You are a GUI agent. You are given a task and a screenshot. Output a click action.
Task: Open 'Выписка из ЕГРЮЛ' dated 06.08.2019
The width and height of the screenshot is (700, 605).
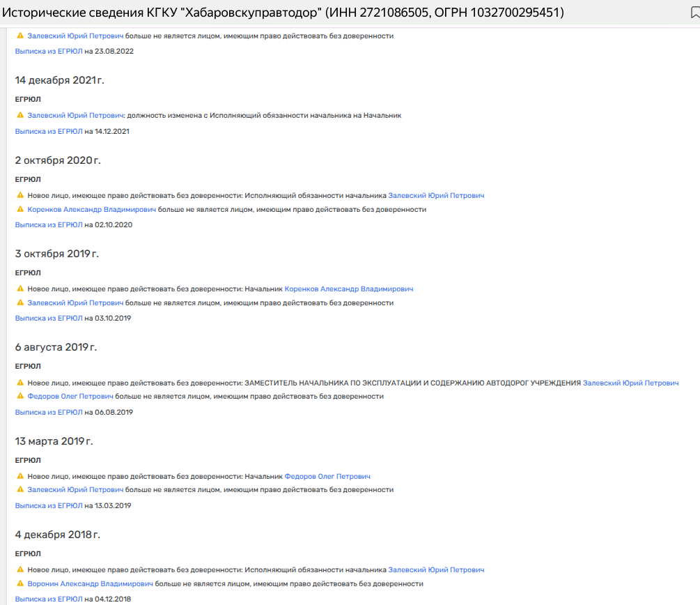click(x=49, y=412)
